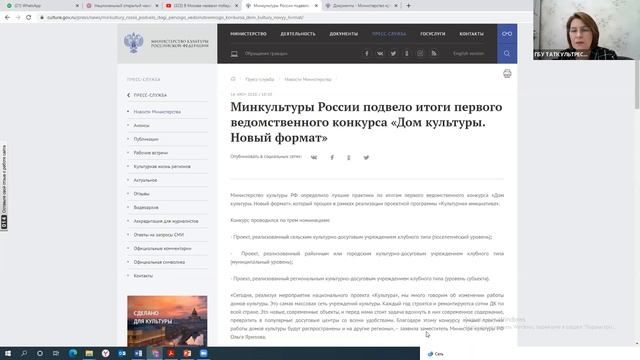The image size is (640, 360).
Task: Click Новости Министерства breadcrumb link
Action: (x=308, y=79)
